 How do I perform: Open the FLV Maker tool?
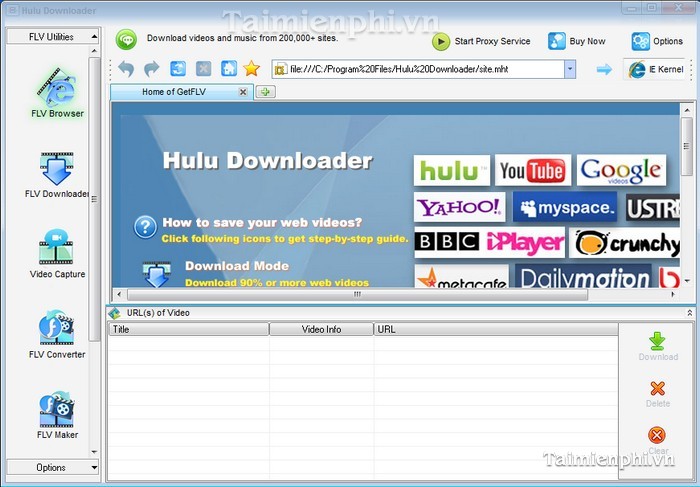(57, 416)
